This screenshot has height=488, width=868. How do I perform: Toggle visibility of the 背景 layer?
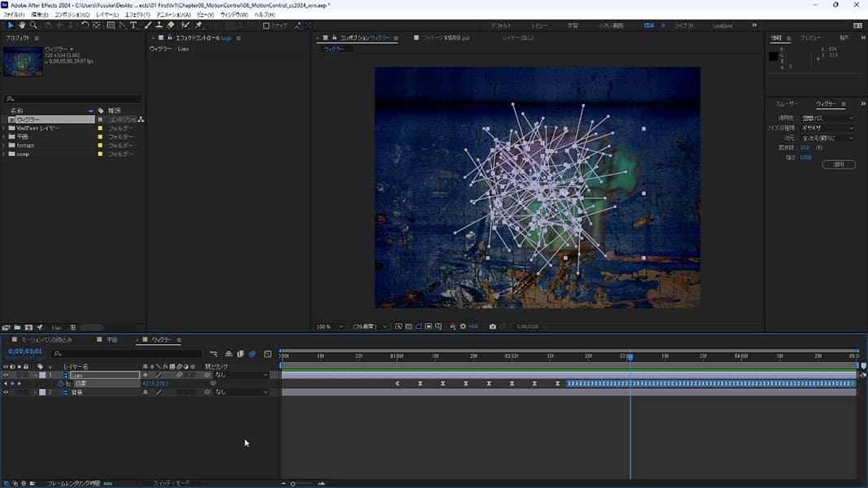6,392
